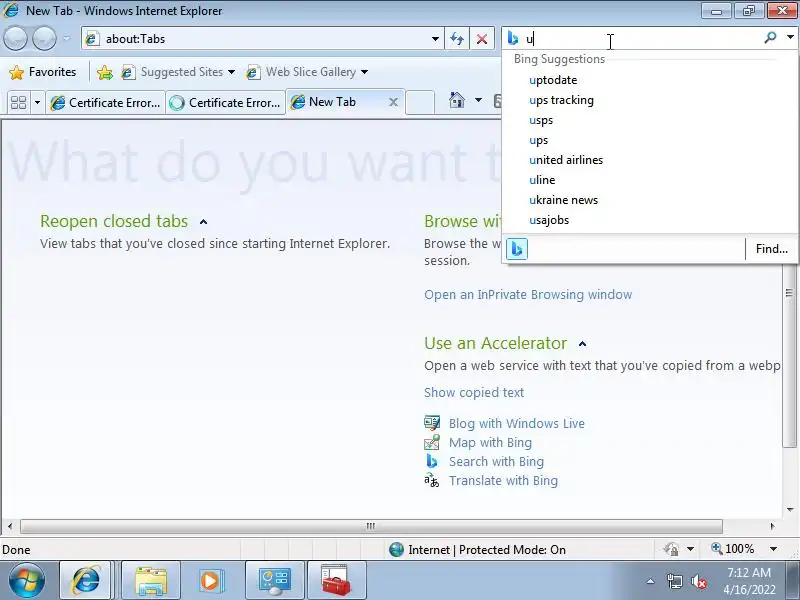Open an InPrivate Browsing window link
Image resolution: width=800 pixels, height=600 pixels.
[x=528, y=294]
